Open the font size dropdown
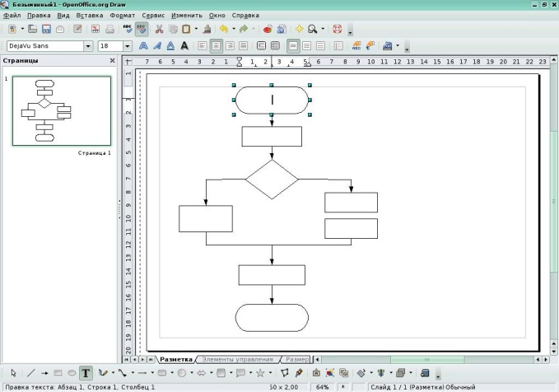The width and height of the screenshot is (559, 392). click(x=128, y=46)
